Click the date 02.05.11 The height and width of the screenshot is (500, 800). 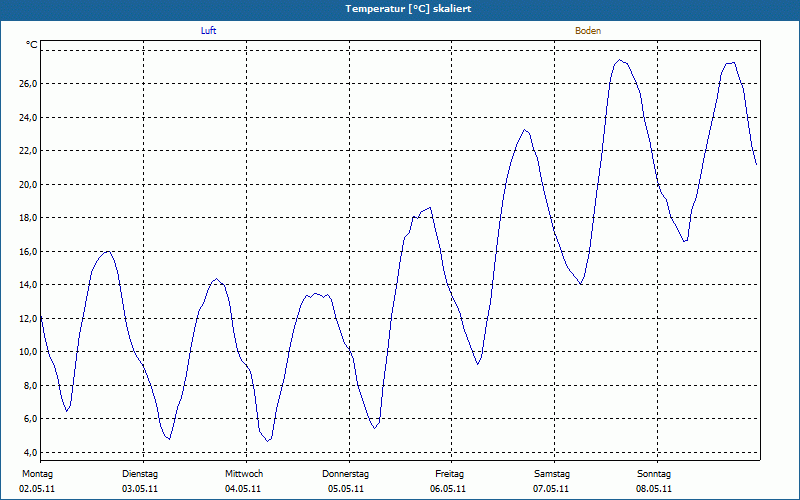coord(37,489)
